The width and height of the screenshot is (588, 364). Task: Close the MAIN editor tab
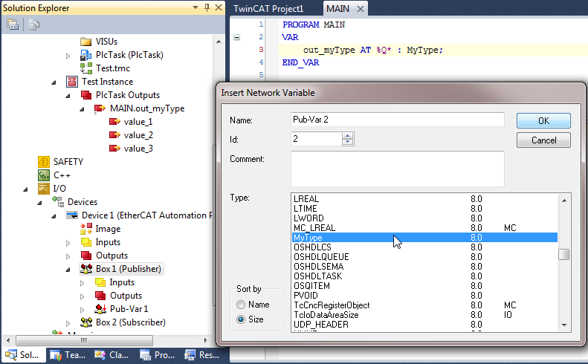[361, 9]
